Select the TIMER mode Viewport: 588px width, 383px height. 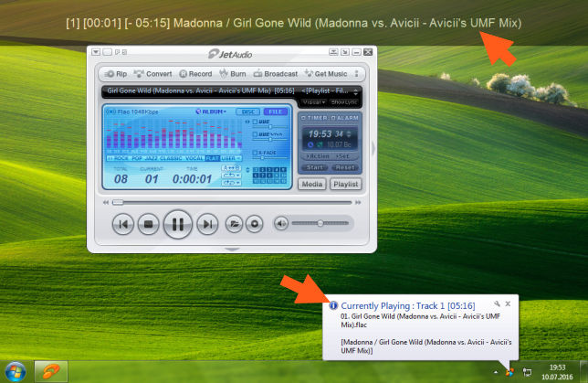[314, 118]
